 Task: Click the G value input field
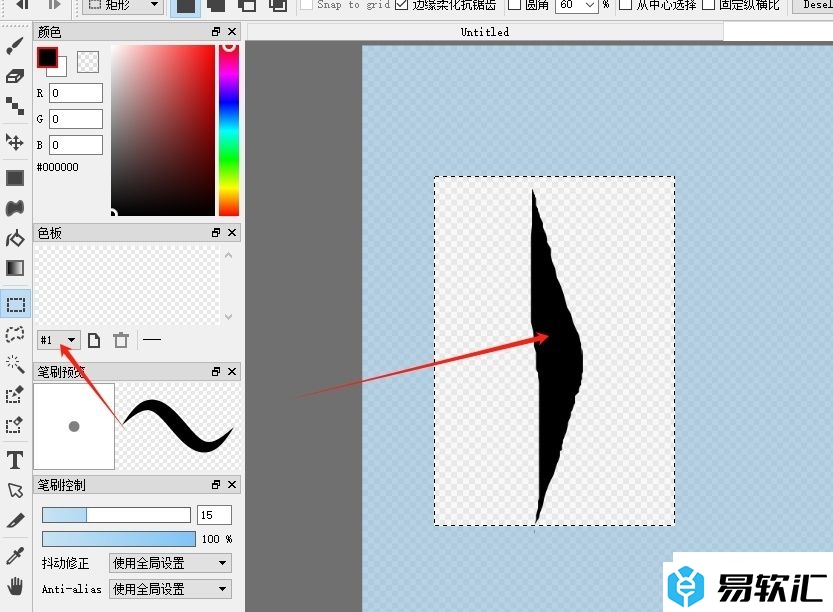coord(76,119)
